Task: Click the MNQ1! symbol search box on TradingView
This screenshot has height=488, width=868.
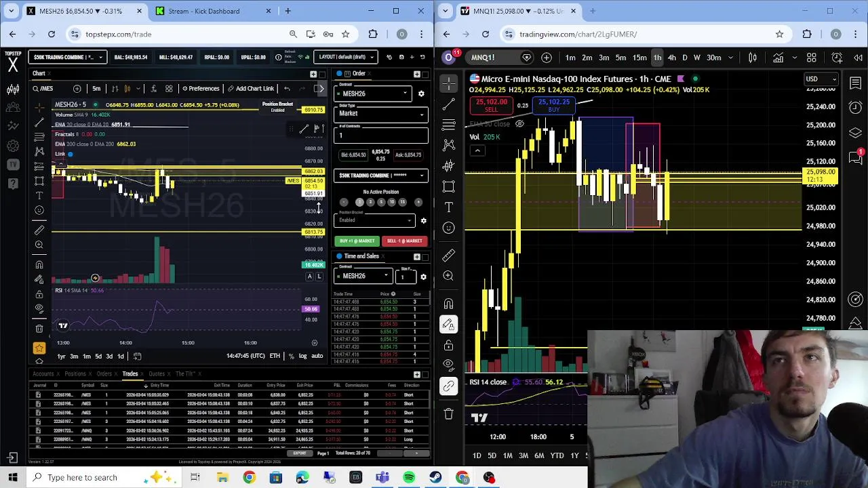Action: point(492,58)
